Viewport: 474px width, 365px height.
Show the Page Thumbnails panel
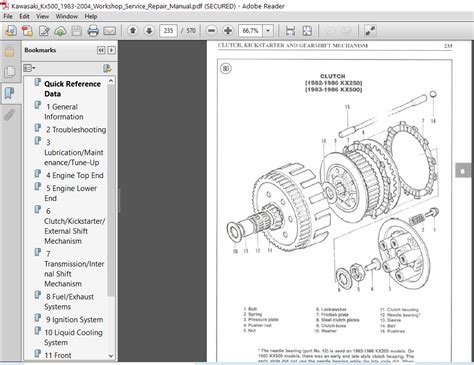pos(9,72)
